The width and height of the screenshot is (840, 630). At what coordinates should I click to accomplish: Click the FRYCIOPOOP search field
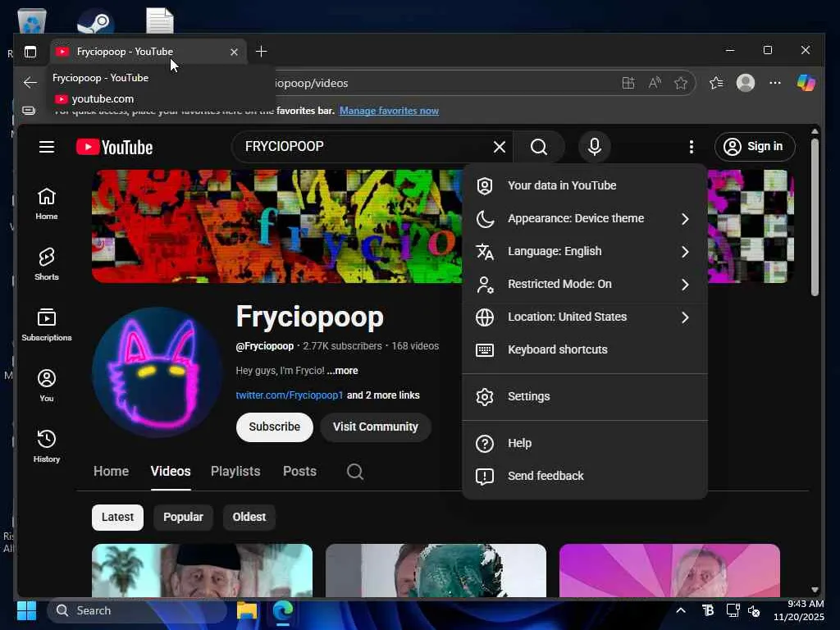coord(364,147)
